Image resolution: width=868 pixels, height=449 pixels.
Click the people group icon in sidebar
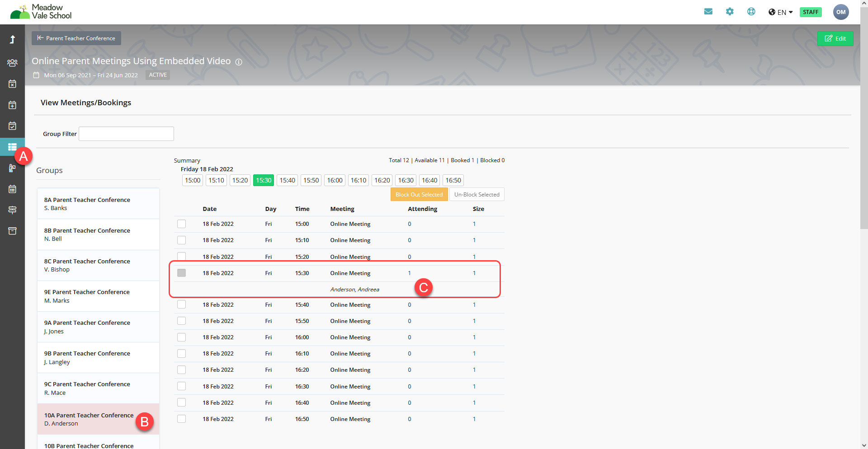click(12, 63)
